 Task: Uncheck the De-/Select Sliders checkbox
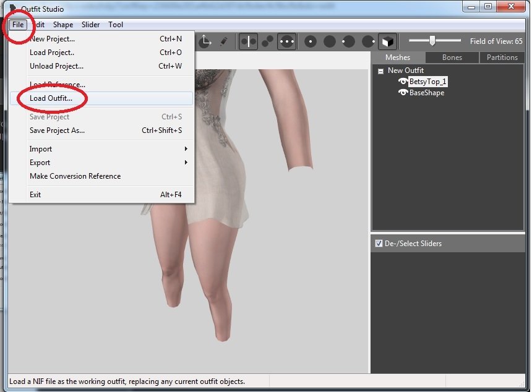pos(379,244)
